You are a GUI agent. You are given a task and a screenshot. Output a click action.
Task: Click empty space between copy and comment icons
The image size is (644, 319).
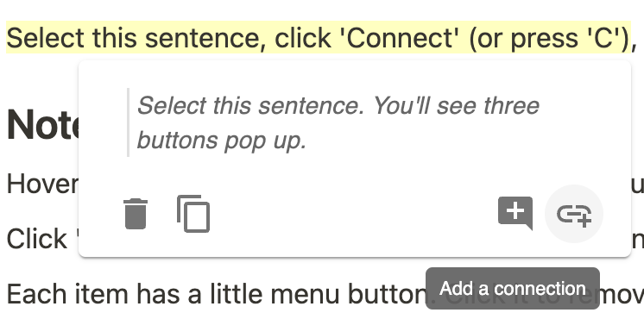(x=353, y=214)
